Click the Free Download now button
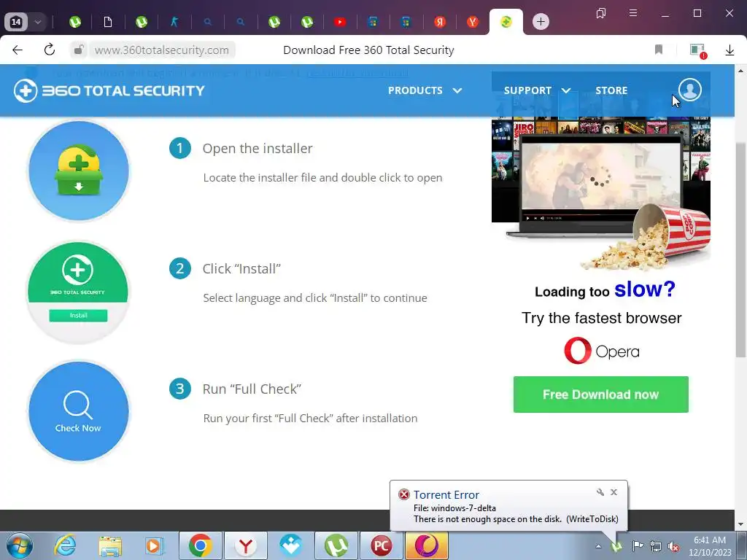The image size is (747, 560). [601, 394]
